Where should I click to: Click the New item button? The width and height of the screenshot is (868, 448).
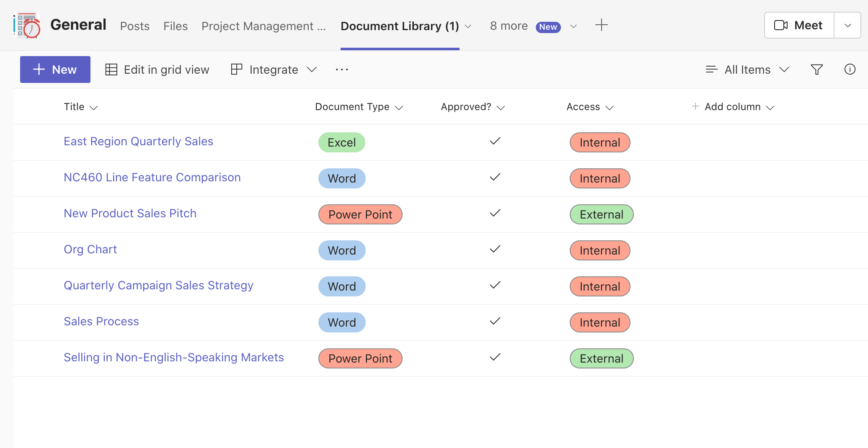click(x=55, y=70)
